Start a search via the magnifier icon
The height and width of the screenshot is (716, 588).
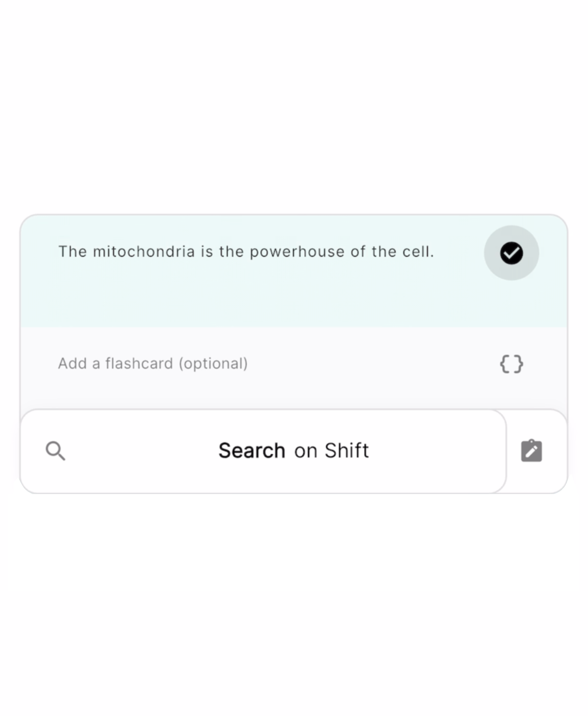[x=55, y=451]
